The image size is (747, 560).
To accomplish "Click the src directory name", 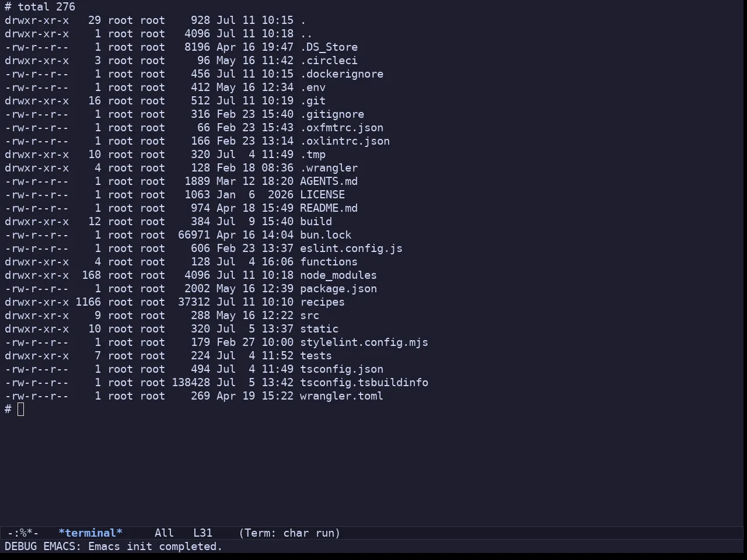I will tap(309, 316).
